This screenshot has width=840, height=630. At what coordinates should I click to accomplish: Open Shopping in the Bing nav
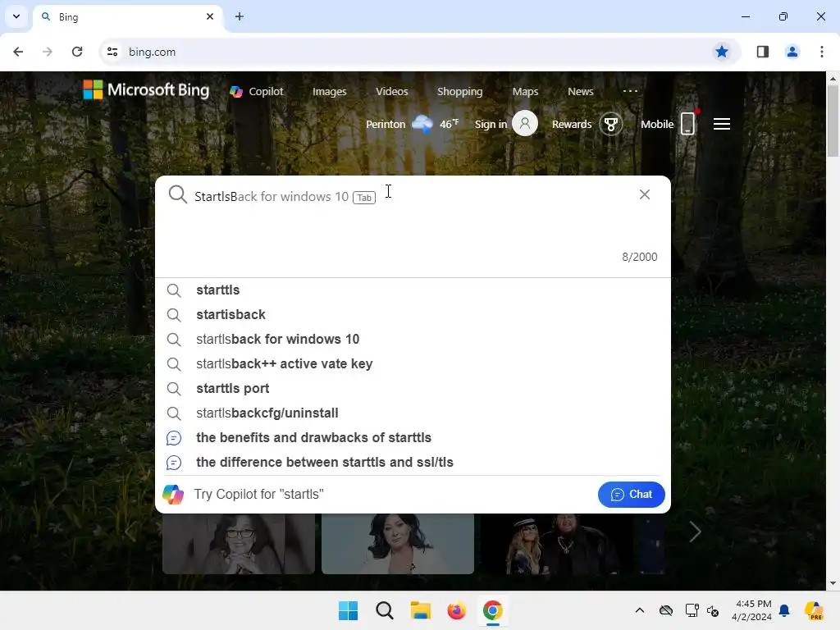(459, 92)
